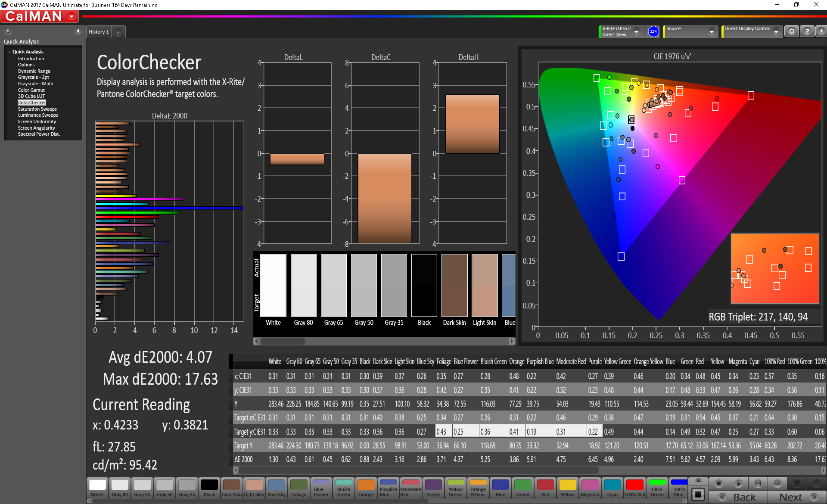
Task: Toggle the right side panel arrow
Action: [821, 31]
